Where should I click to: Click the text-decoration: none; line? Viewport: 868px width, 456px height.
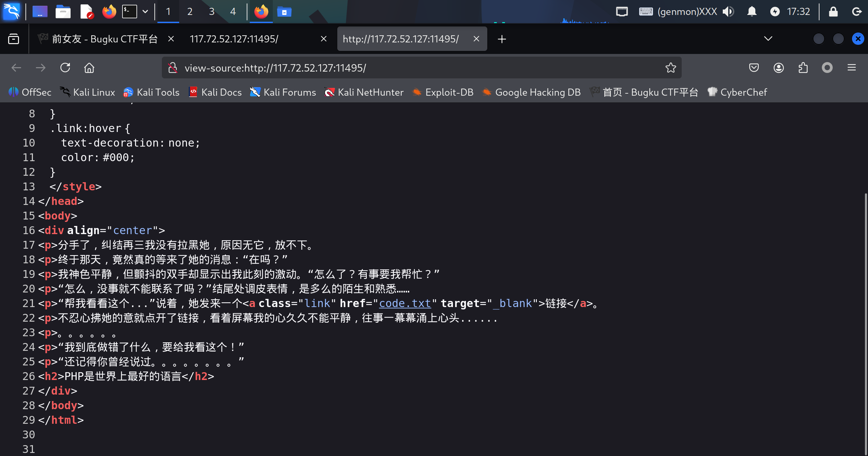(131, 143)
